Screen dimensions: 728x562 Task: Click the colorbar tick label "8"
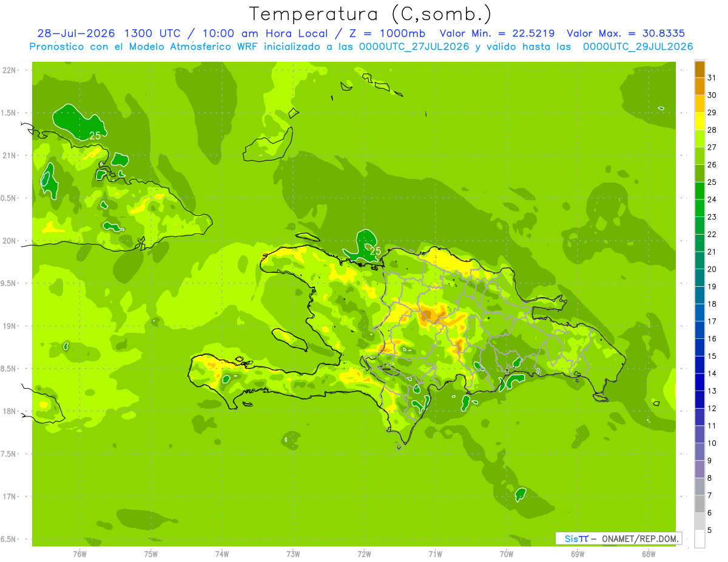coord(710,478)
